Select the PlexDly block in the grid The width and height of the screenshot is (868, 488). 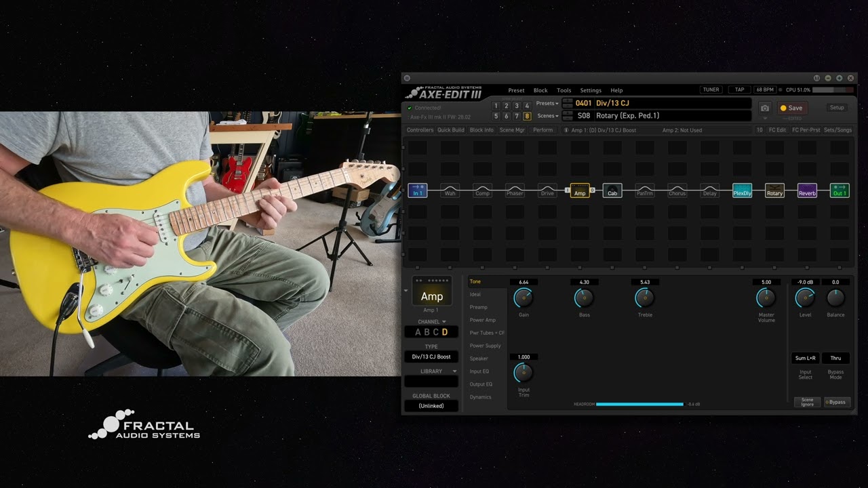pyautogui.click(x=743, y=190)
